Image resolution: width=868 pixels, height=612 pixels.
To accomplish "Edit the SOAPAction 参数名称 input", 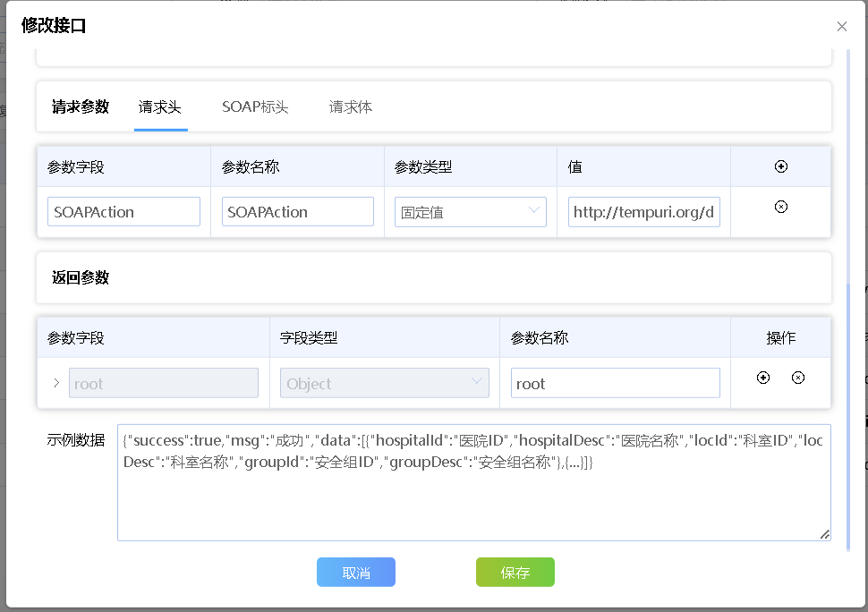I will [297, 211].
